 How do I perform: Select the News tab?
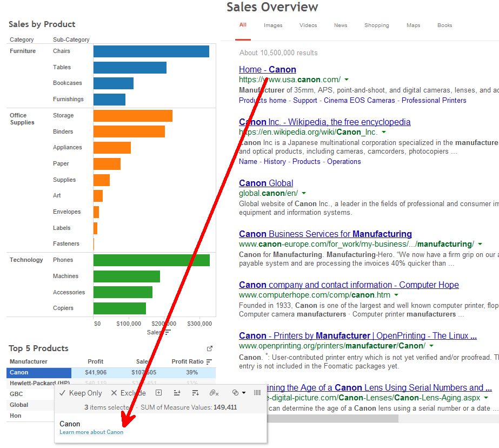tap(340, 25)
